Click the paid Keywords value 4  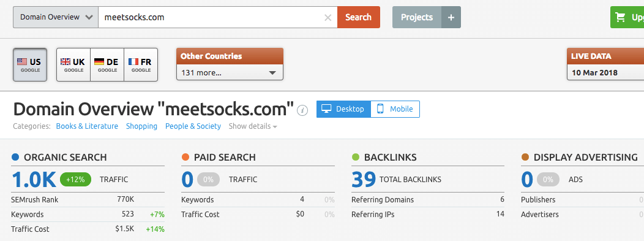pos(302,200)
